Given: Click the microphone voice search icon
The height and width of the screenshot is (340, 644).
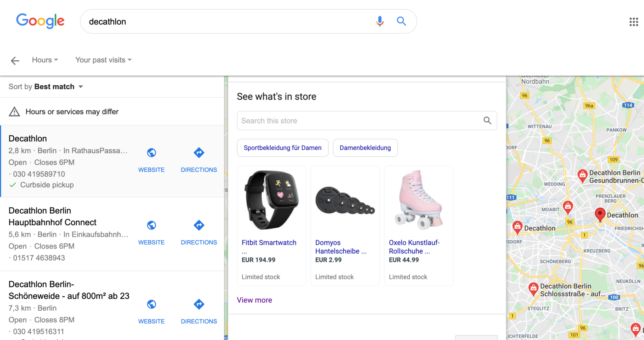Looking at the screenshot, I should click(x=380, y=21).
